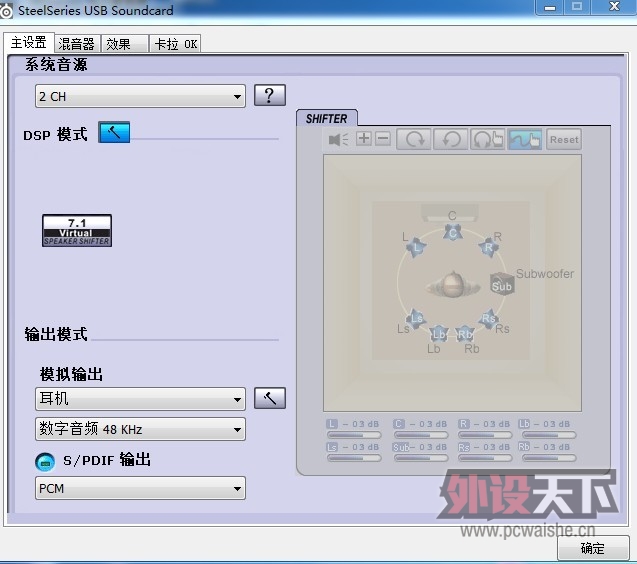
Task: Click the listener head in the room center
Action: point(453,285)
